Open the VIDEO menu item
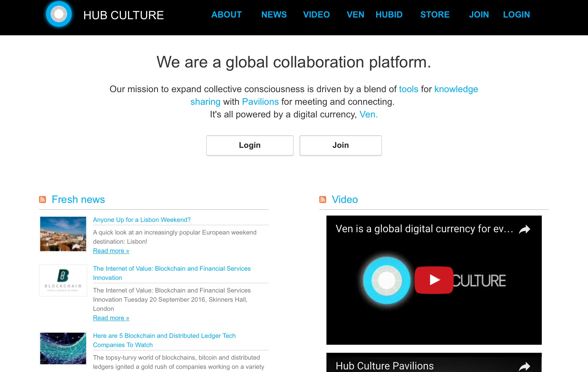 tap(316, 15)
